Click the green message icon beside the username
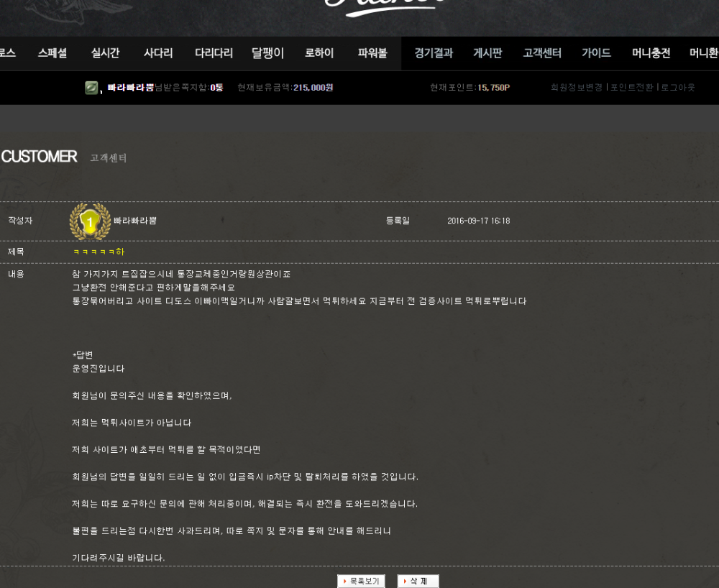The width and height of the screenshot is (719, 588). [x=91, y=88]
